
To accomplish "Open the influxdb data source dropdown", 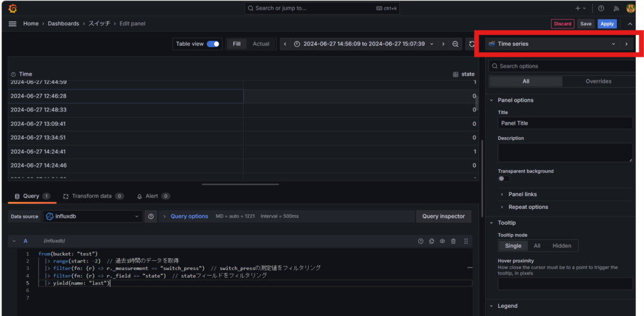I will 93,216.
